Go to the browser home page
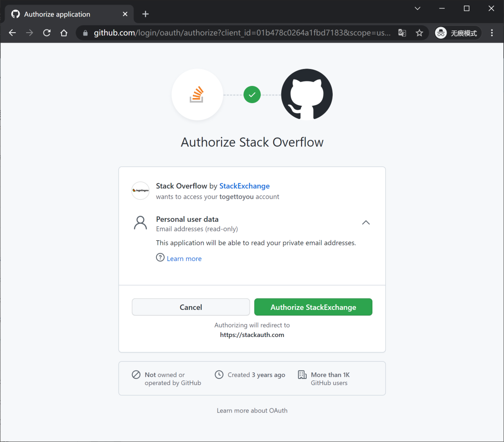 tap(64, 33)
